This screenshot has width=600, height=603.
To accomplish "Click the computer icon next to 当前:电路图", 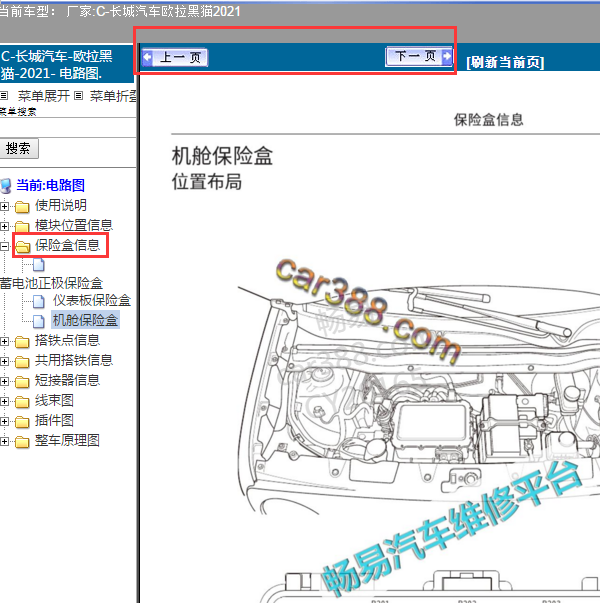I will click(6, 186).
